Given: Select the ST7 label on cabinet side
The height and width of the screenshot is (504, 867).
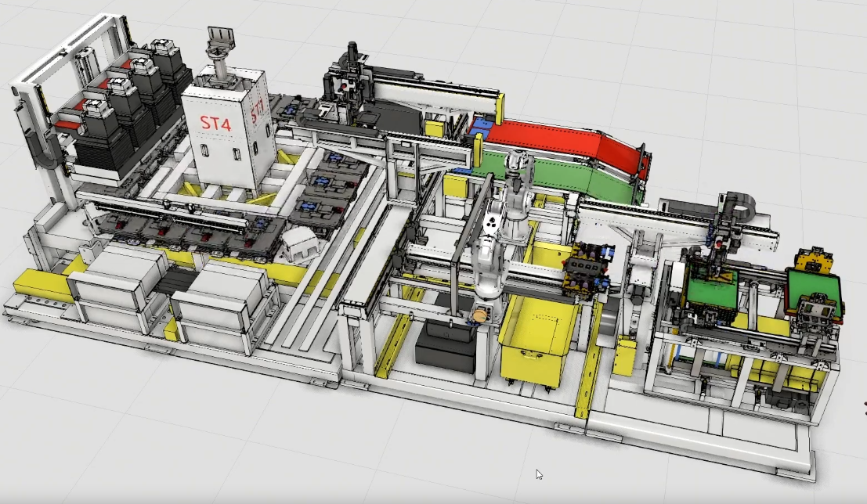Looking at the screenshot, I should tap(258, 111).
